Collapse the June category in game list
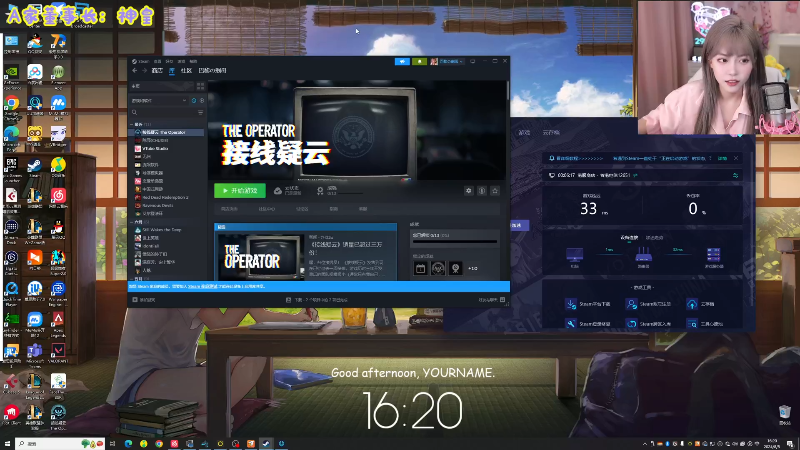Image resolution: width=800 pixels, height=450 pixels. 132,222
